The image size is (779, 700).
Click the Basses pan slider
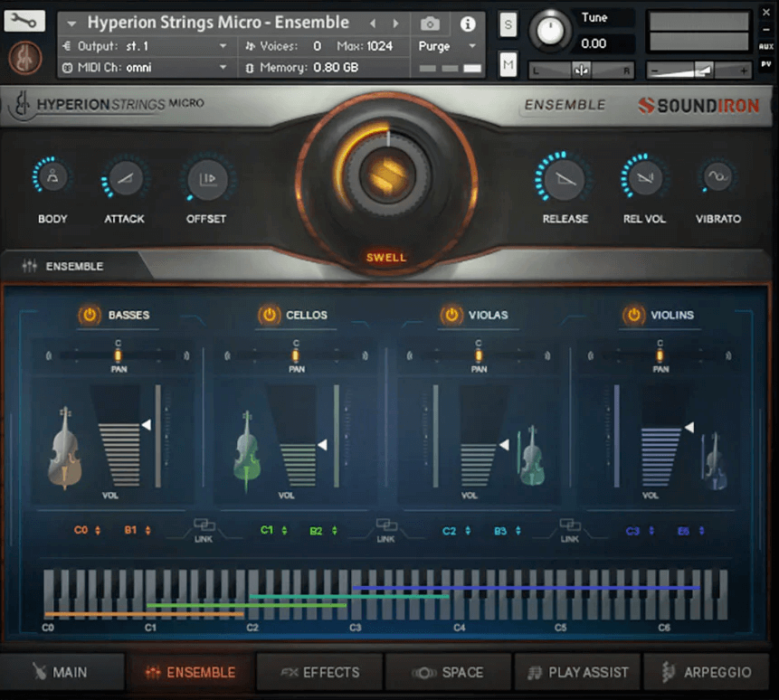click(x=118, y=355)
